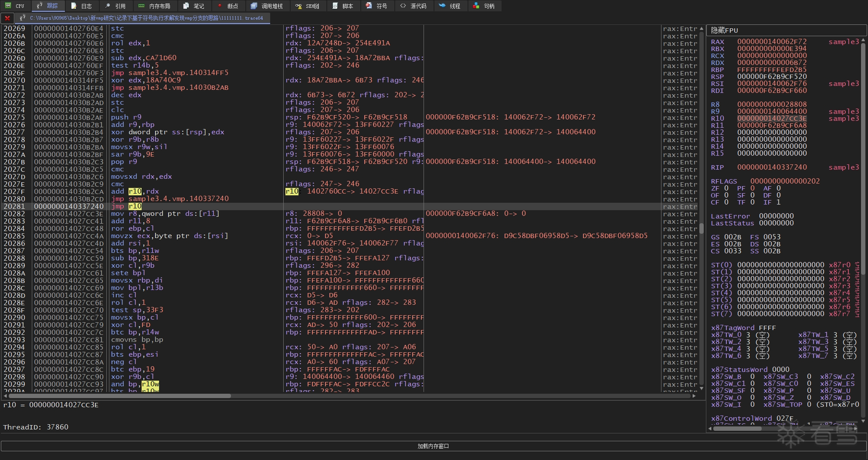Open the 断点 breakpoints tab
This screenshot has width=868, height=460.
pos(228,6)
